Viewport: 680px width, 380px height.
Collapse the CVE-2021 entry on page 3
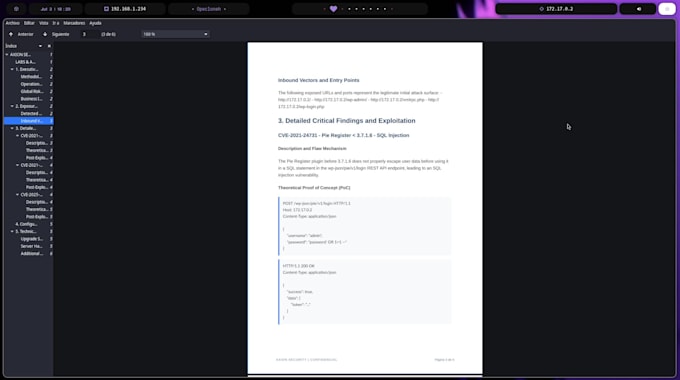[x=17, y=136]
